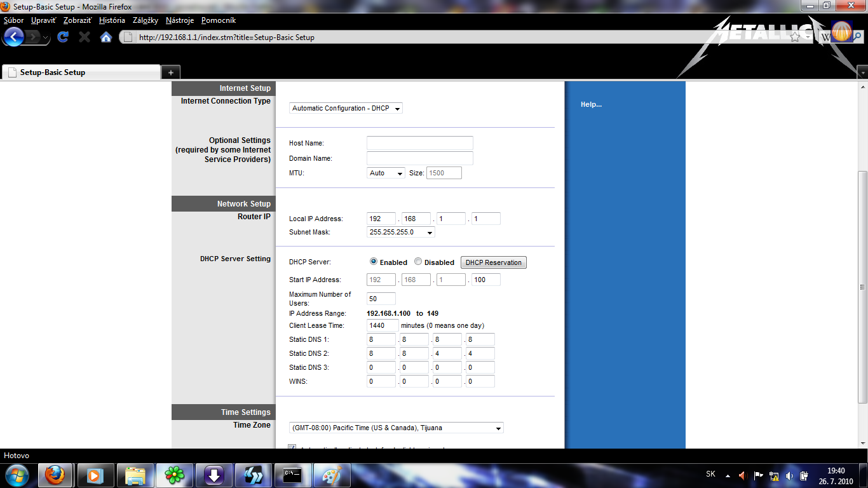868x488 pixels.
Task: Click the search magnifier icon
Action: click(x=859, y=37)
